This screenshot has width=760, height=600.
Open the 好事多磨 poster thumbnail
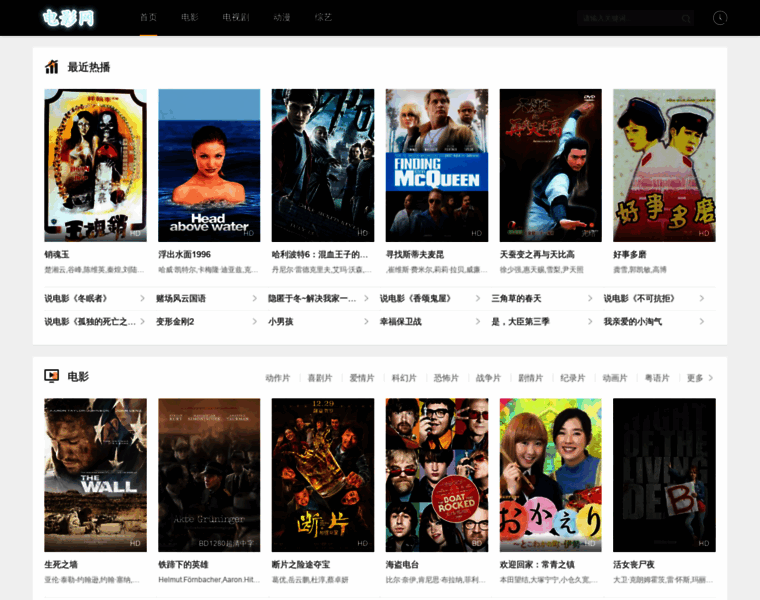664,165
